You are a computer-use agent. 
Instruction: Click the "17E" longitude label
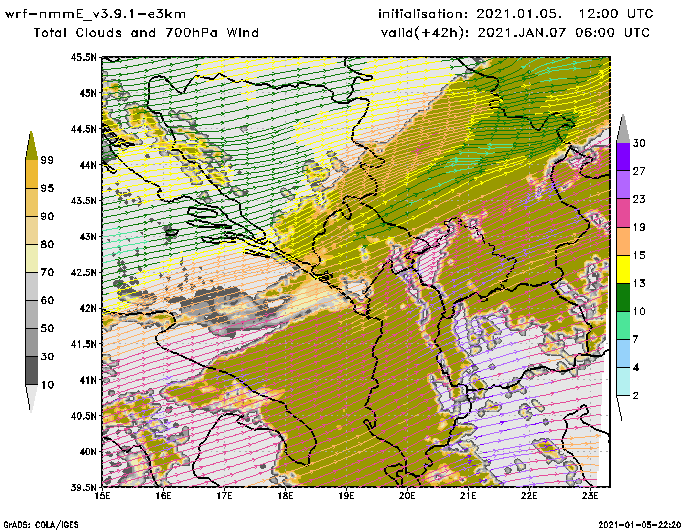click(x=225, y=496)
